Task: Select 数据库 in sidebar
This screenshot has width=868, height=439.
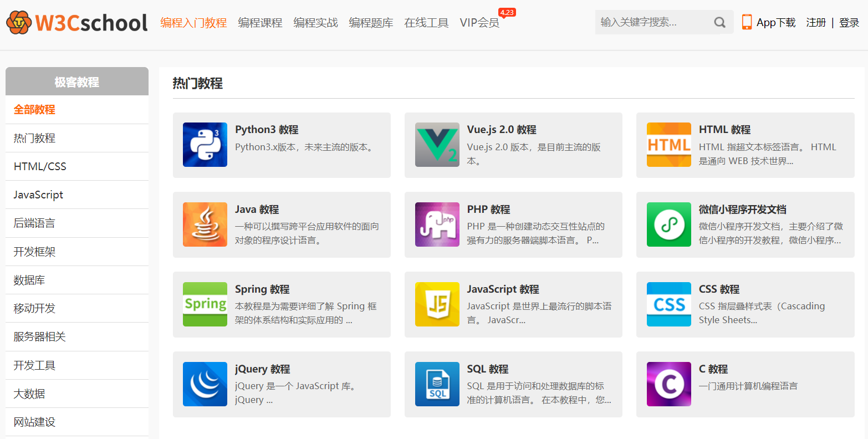Action: point(77,280)
